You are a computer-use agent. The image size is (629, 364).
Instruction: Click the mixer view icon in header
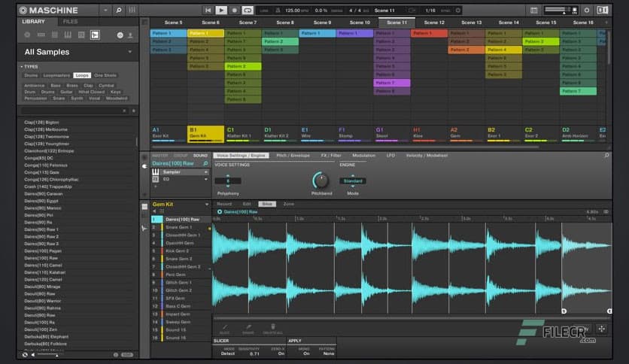pyautogui.click(x=132, y=11)
